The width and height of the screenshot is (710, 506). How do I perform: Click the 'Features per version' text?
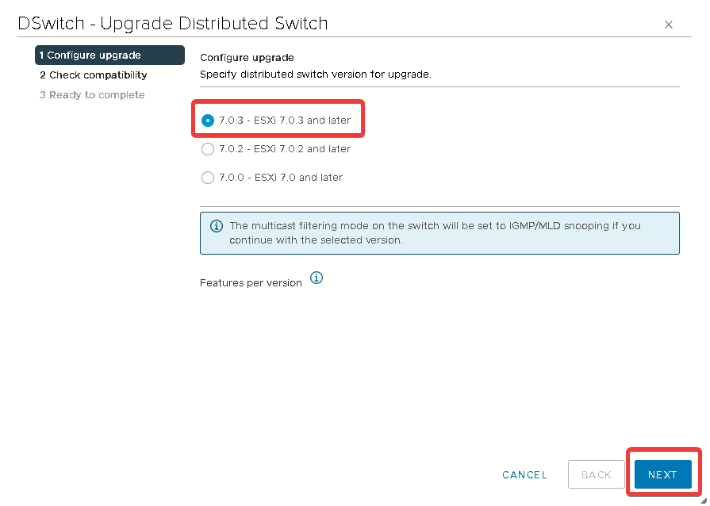click(251, 283)
